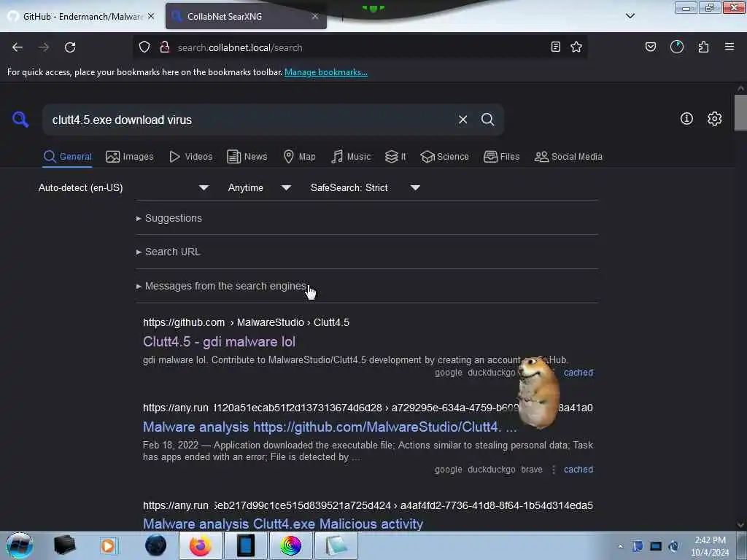747x560 pixels.
Task: Open cached link for Feb 18, 2022 result
Action: tap(578, 470)
